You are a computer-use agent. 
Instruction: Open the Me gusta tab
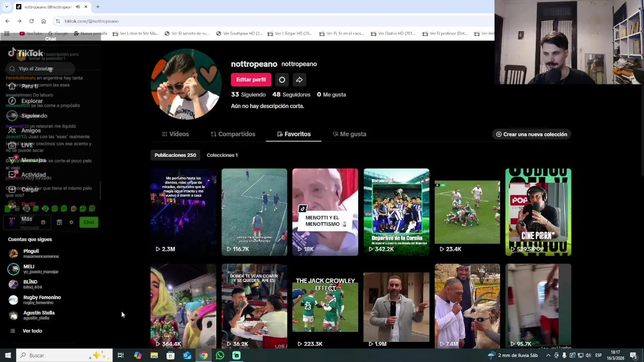coord(349,134)
